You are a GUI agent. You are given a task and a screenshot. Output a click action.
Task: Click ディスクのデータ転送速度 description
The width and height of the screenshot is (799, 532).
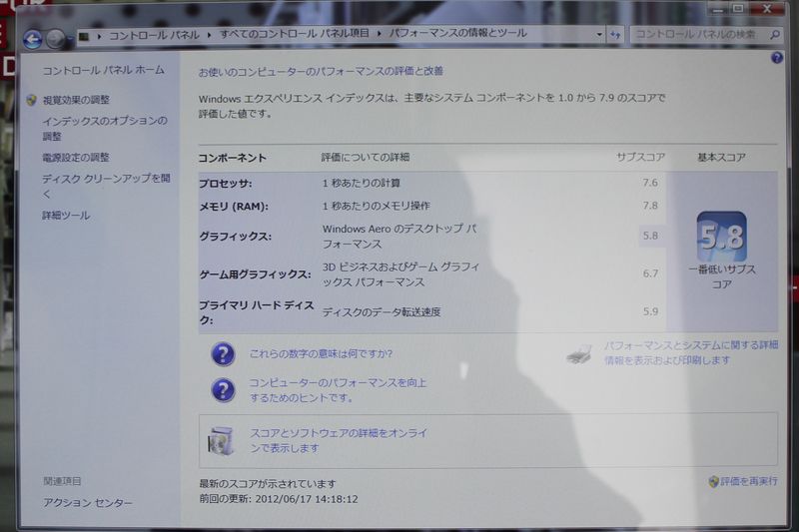[382, 312]
